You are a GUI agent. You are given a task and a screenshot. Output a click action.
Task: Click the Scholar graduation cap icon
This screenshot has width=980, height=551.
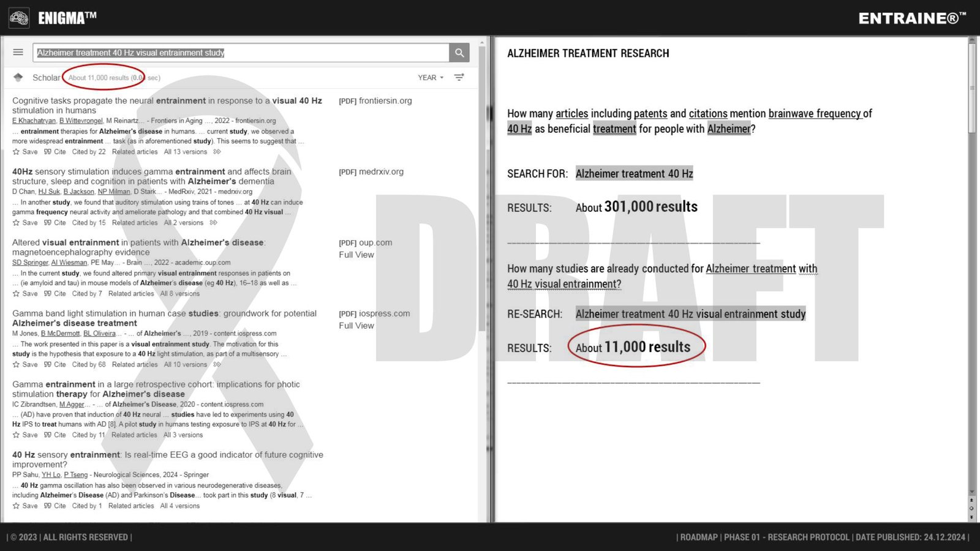click(x=18, y=78)
